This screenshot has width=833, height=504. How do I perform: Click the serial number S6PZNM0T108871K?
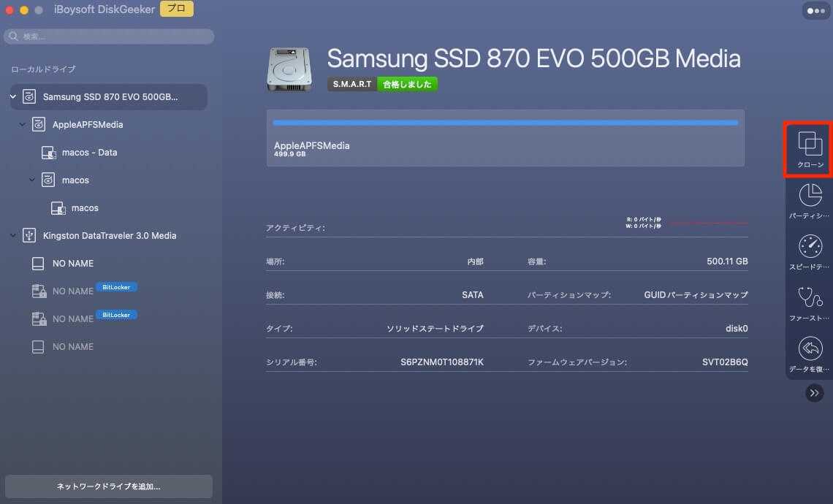click(442, 362)
